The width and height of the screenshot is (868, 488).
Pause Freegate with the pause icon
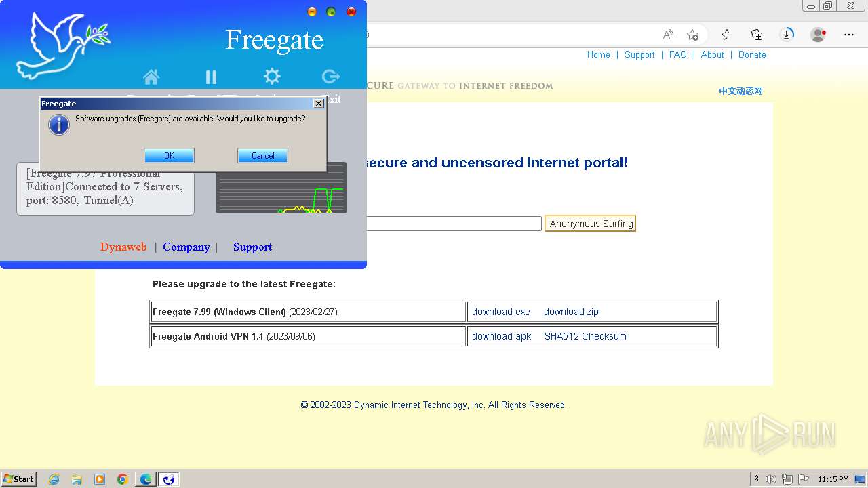coord(211,77)
